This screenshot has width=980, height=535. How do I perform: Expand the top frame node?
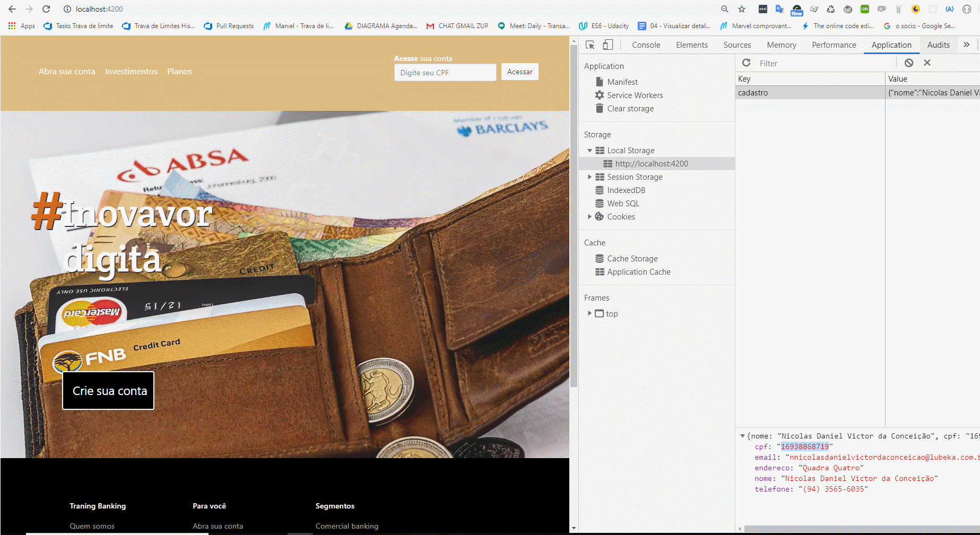589,313
